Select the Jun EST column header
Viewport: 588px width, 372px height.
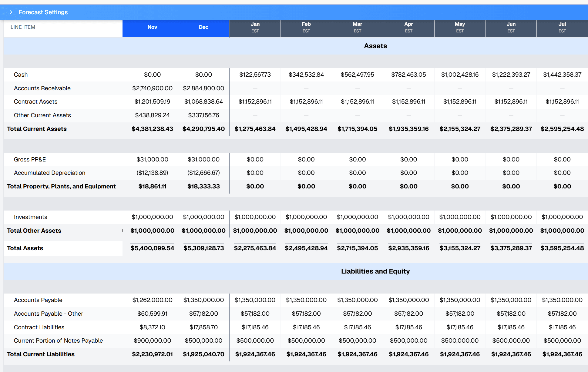click(x=511, y=28)
